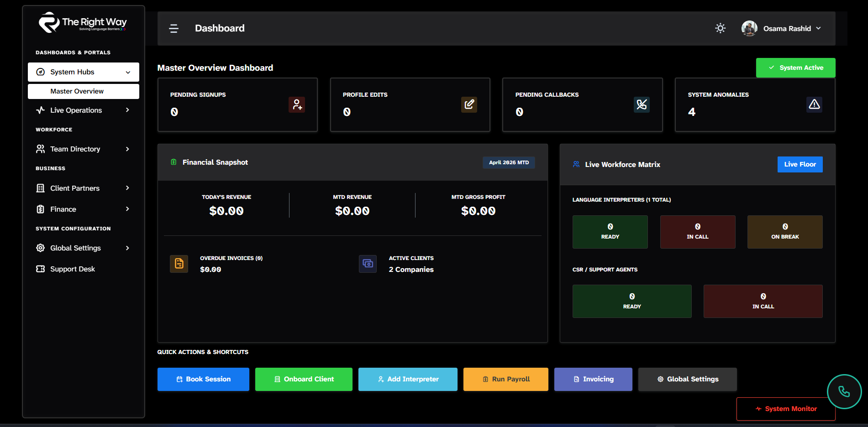Screen dimensions: 868x427
Task: Click the Pending Callbacks phone icon
Action: click(x=642, y=104)
